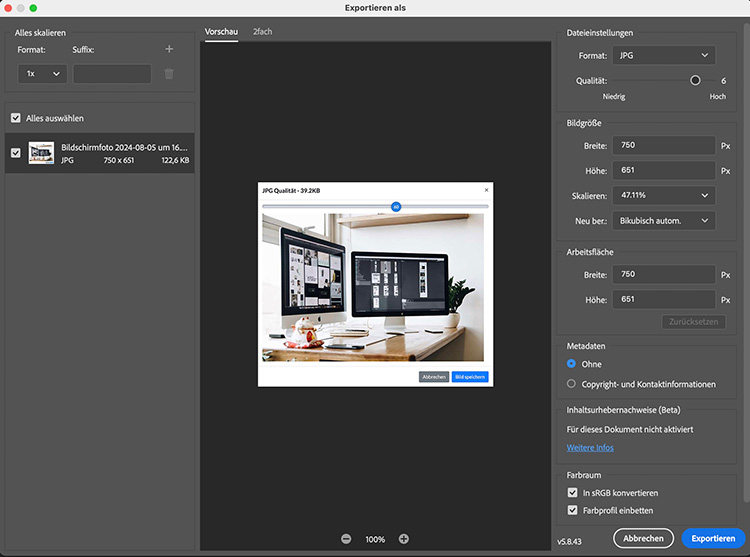
Task: Click the Zurücksetzen button
Action: click(694, 322)
